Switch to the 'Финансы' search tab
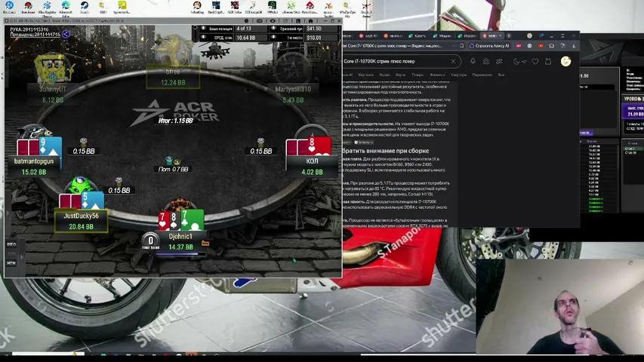This screenshot has width=644, height=362. 437,75
